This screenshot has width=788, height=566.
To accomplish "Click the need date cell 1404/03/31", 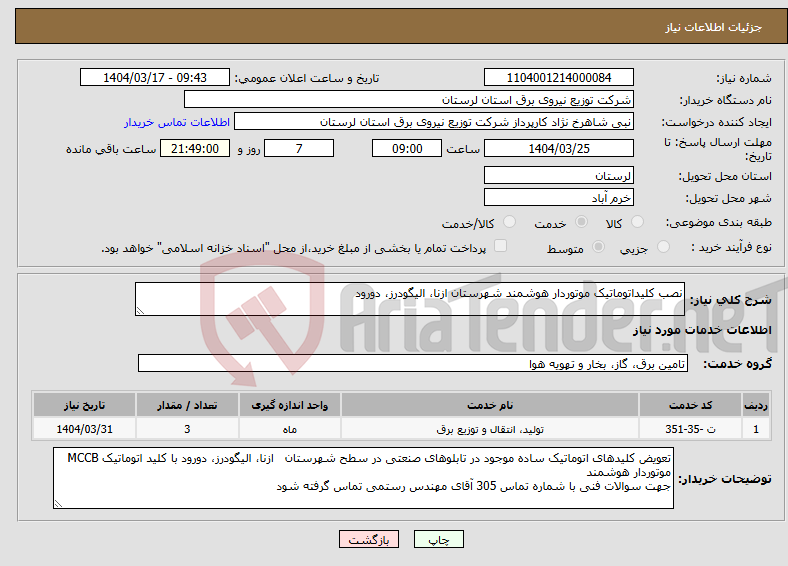I will 84,429.
